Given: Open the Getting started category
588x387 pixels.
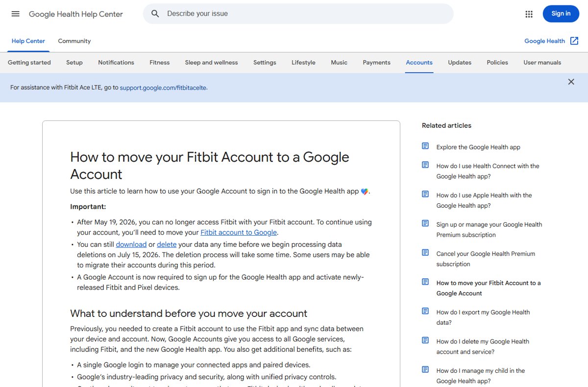Looking at the screenshot, I should (29, 63).
